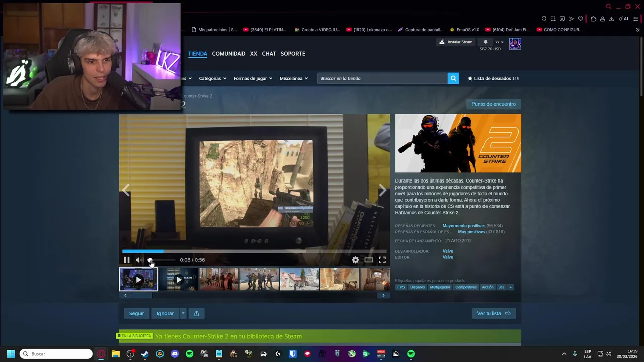Image resolution: width=644 pixels, height=362 pixels.
Task: Select the Competitivos tag
Action: click(466, 287)
